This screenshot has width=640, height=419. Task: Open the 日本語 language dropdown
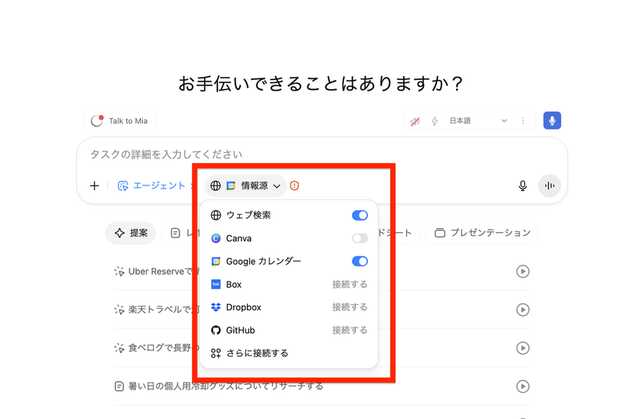coord(465,121)
